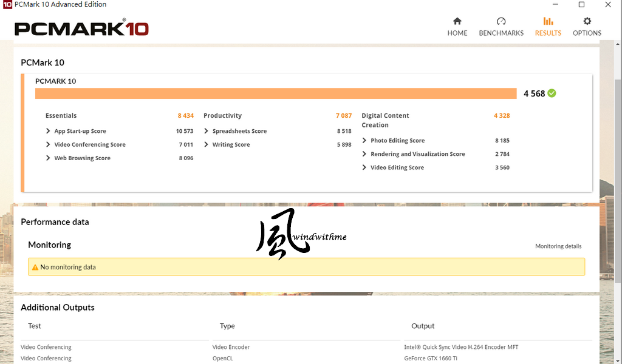The image size is (622, 364).
Task: Open Monitoring details link
Action: (558, 246)
